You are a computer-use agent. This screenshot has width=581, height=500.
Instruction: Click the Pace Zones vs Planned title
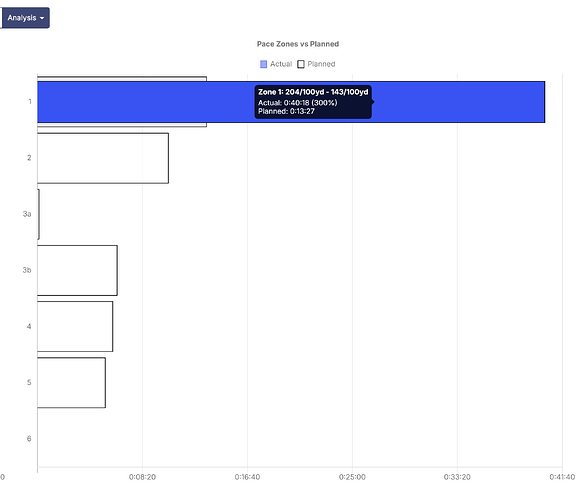click(298, 44)
